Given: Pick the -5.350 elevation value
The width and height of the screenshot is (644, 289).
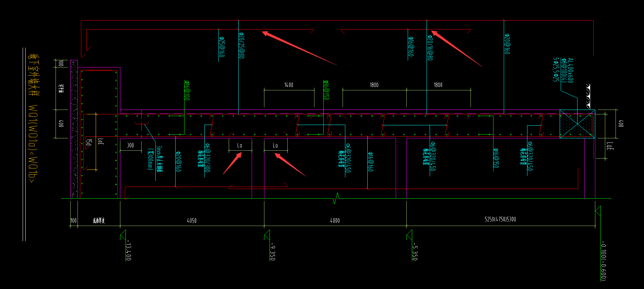Looking at the screenshot, I should click(x=415, y=251).
